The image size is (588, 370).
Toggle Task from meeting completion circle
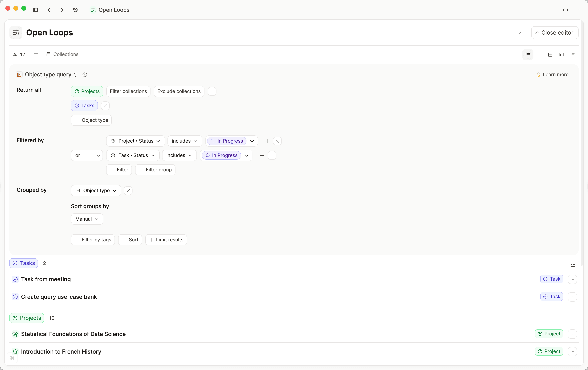click(x=15, y=279)
